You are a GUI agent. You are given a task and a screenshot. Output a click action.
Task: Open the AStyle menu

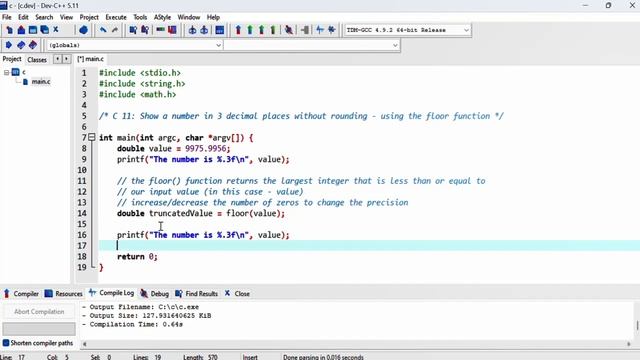pyautogui.click(x=162, y=17)
